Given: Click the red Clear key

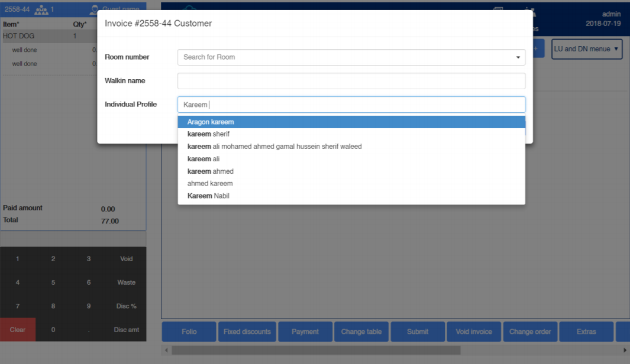Looking at the screenshot, I should 18,330.
